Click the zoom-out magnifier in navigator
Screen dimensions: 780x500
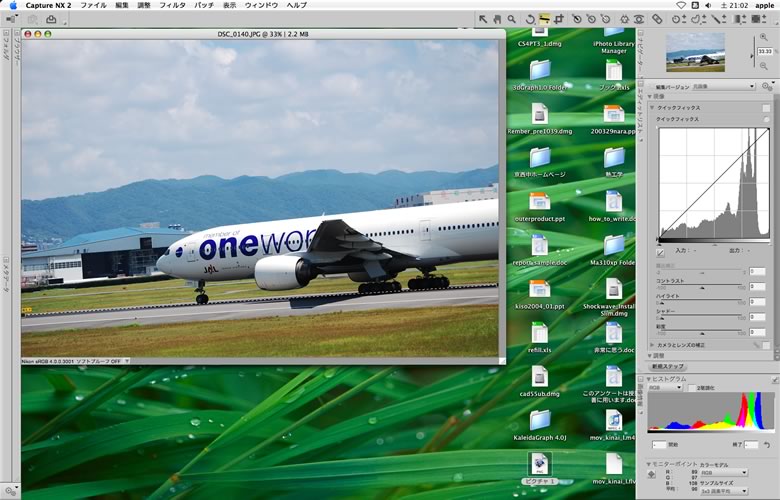click(x=764, y=66)
